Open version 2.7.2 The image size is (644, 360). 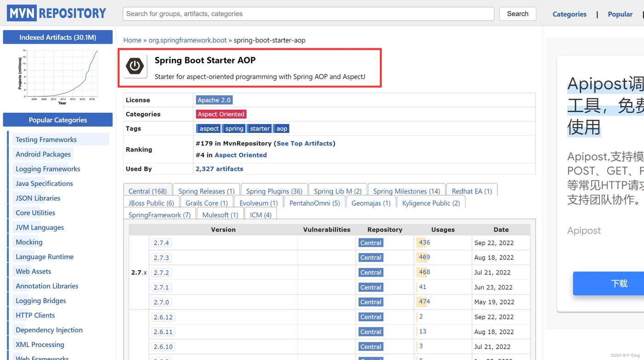[x=161, y=273]
